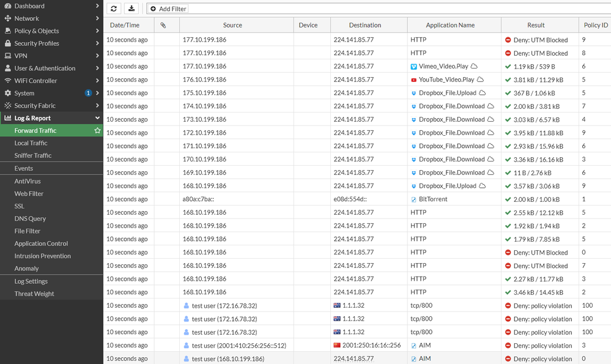This screenshot has width=611, height=364.
Task: Expand the WiFi Controller chevron
Action: (x=97, y=81)
